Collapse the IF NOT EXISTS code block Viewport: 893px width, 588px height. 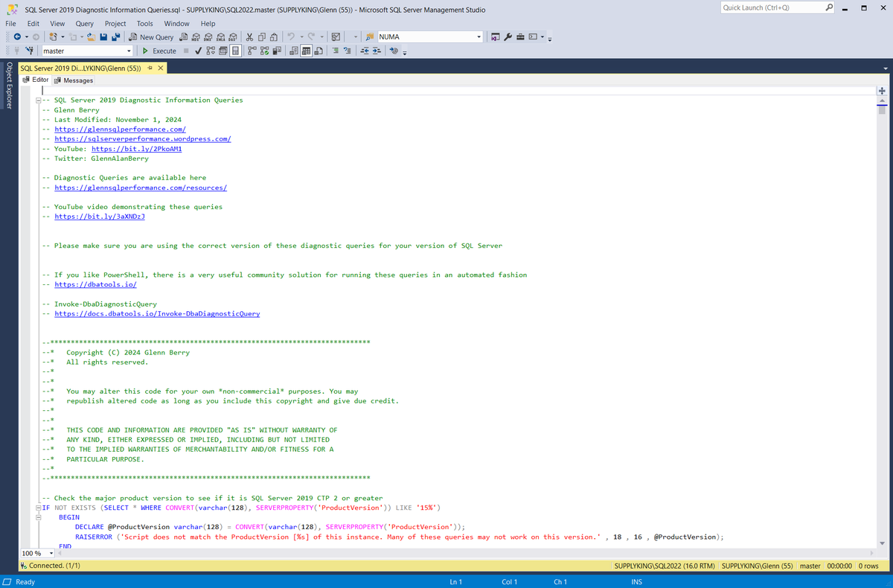click(38, 508)
